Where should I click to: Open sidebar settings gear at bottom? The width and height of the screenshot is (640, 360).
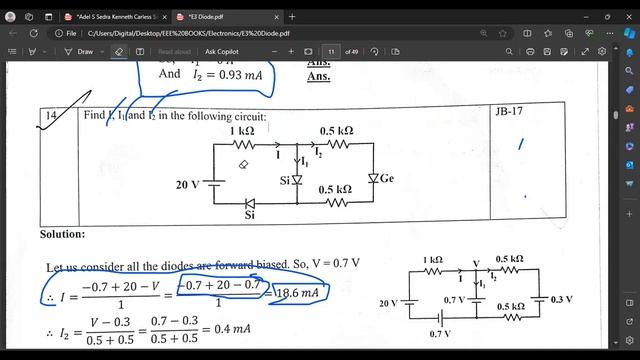629,340
